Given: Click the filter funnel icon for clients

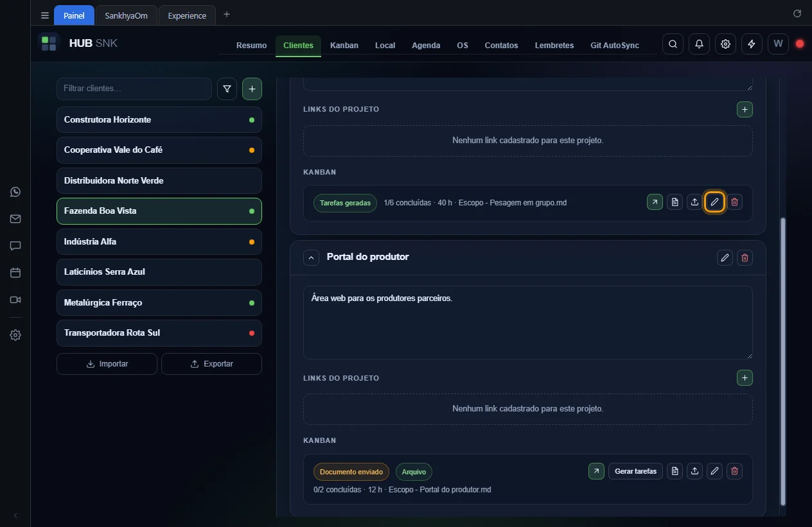Looking at the screenshot, I should (227, 89).
